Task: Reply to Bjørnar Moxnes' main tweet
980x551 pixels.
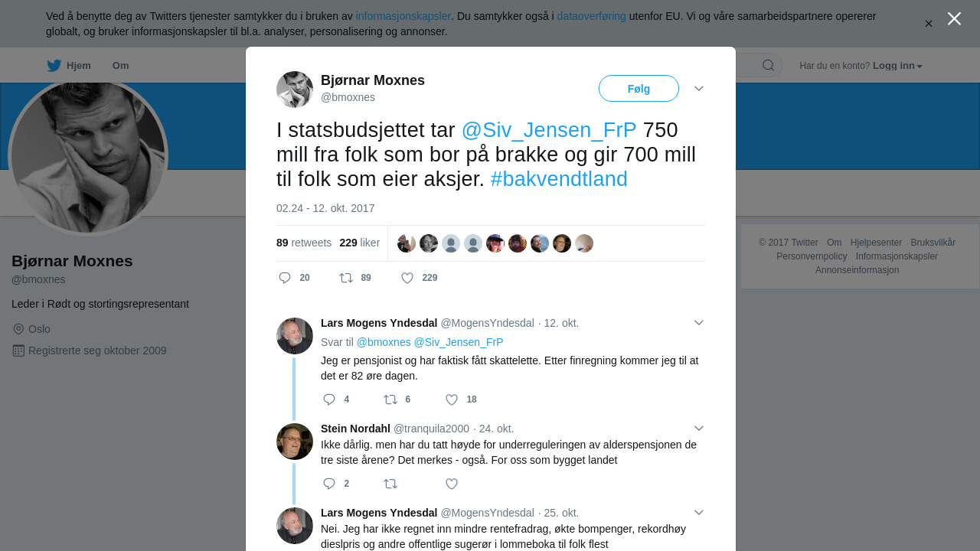Action: [x=285, y=278]
